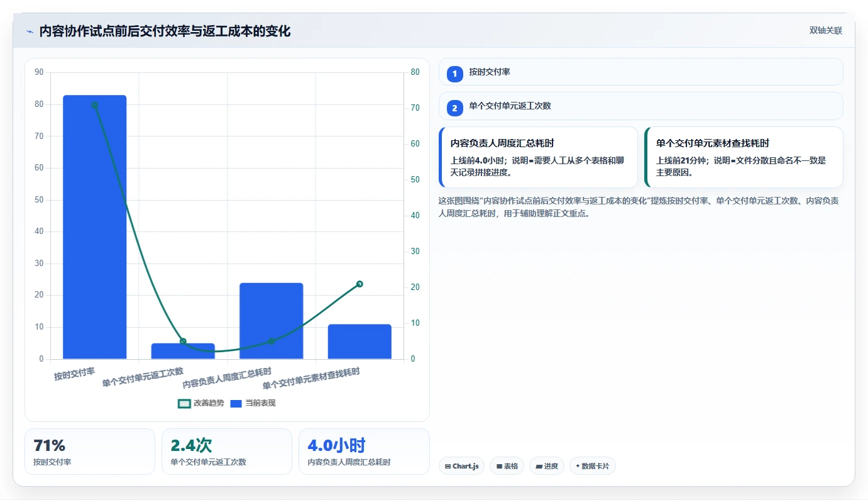Click the chart title 内容协作试点前后交付效率与返工成本的变化
Image resolution: width=868 pixels, height=500 pixels.
[165, 31]
